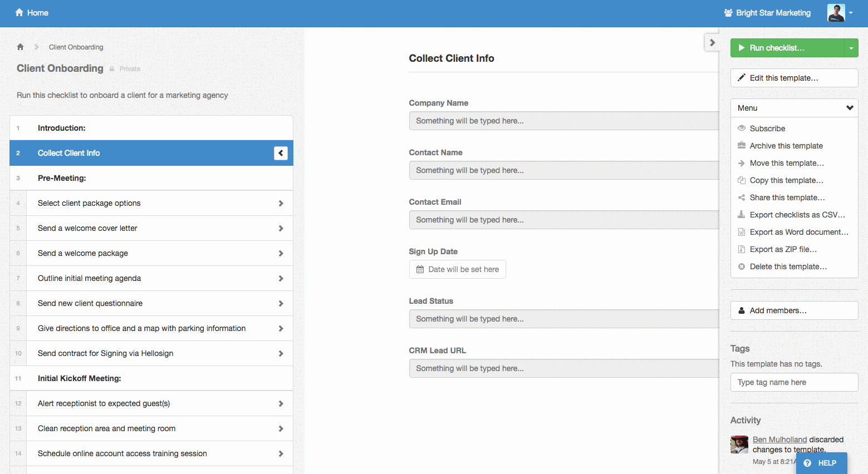Click Copy this template option

pos(786,180)
